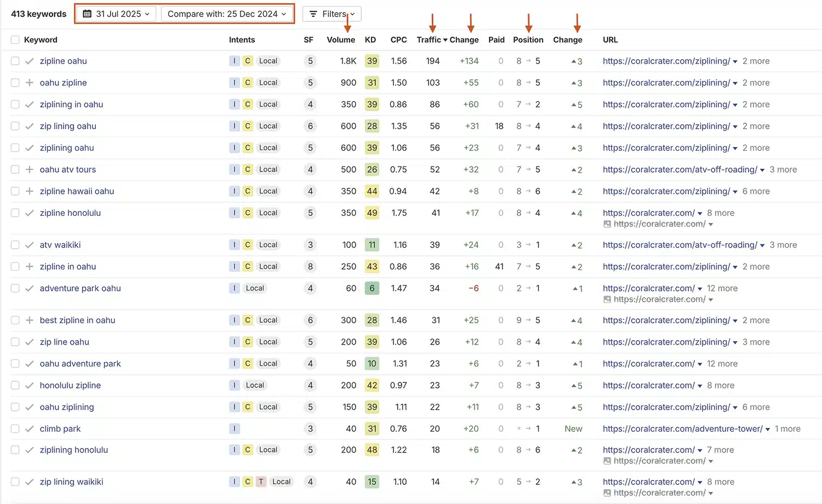
Task: Click the T intent badge for zip lining waikiki
Action: tap(261, 482)
